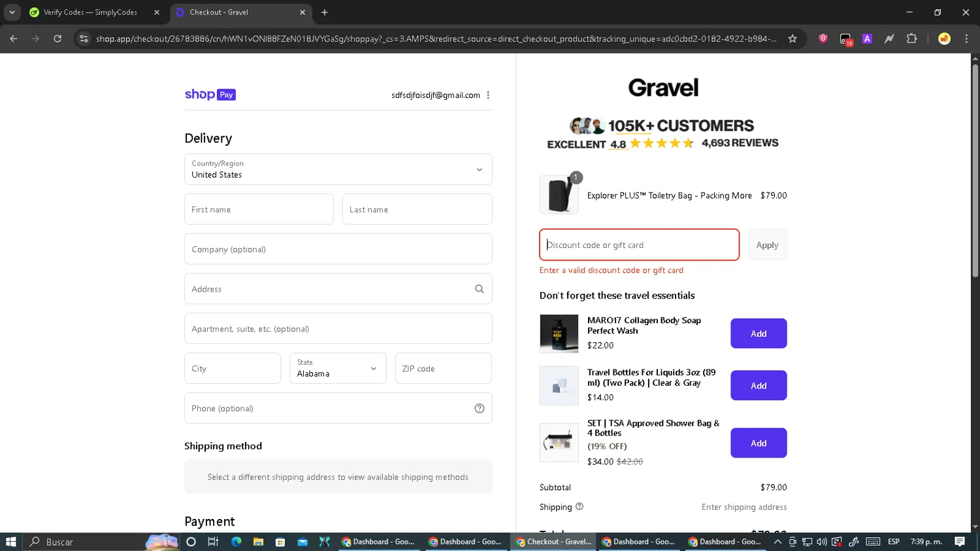Screen dimensions: 980x551
Task: Click the City field
Action: pyautogui.click(x=233, y=369)
